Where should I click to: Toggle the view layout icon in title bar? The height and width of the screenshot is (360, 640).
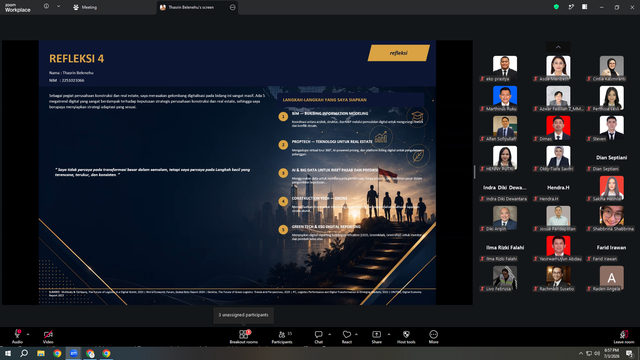(584, 7)
